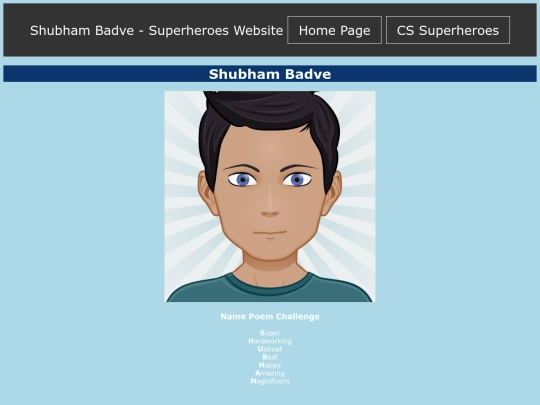The image size is (540, 405).
Task: Go to CS Superheroes page
Action: tap(448, 30)
